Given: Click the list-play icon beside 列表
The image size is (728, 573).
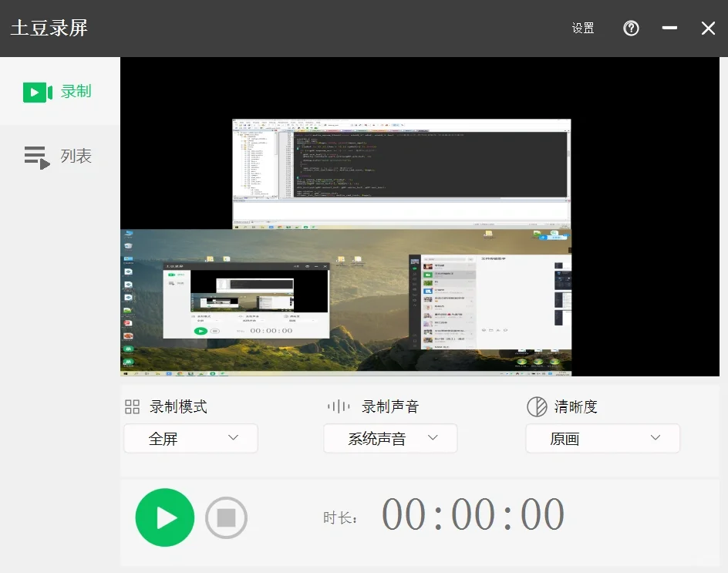Looking at the screenshot, I should (37, 158).
